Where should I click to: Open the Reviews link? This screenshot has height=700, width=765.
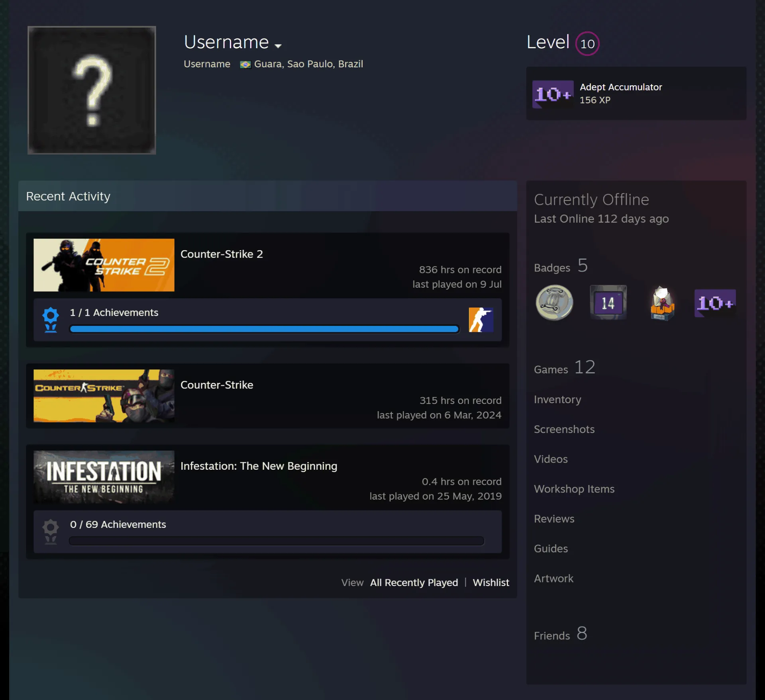[554, 519]
